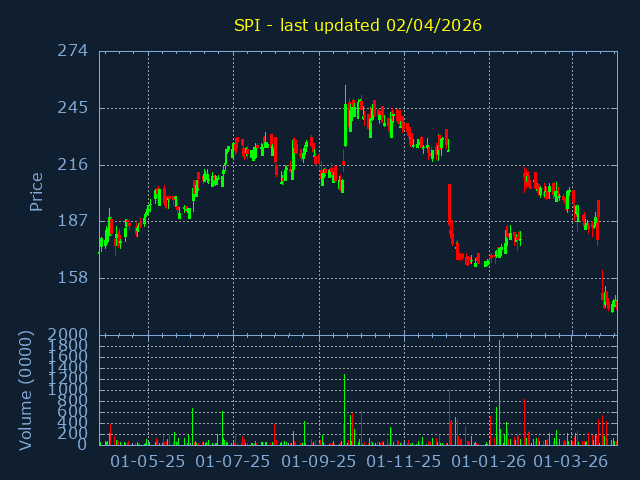This screenshot has width=640, height=480.
Task: Click the 01-07-25 date label
Action: tap(233, 461)
